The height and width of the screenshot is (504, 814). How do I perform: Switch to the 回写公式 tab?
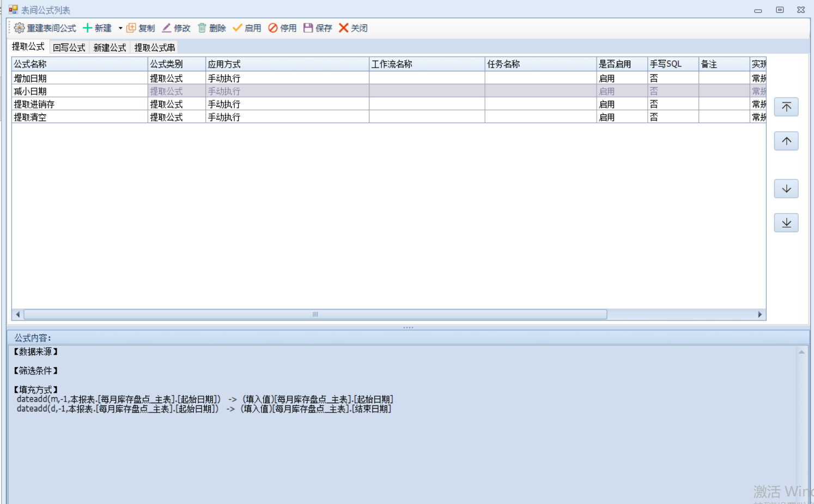point(69,47)
